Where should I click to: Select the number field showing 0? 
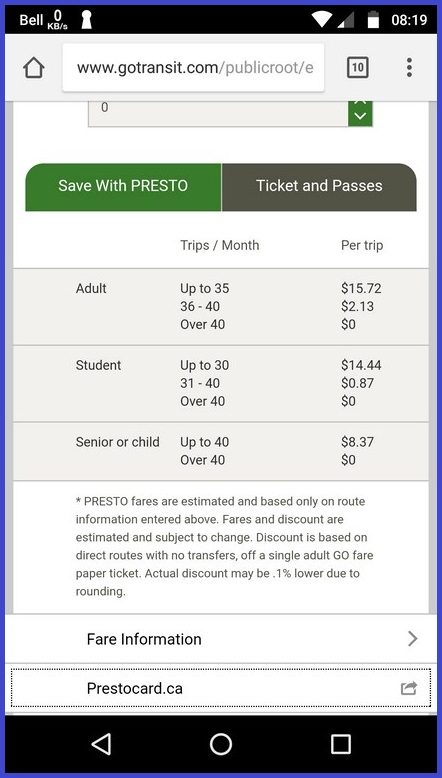pos(218,114)
